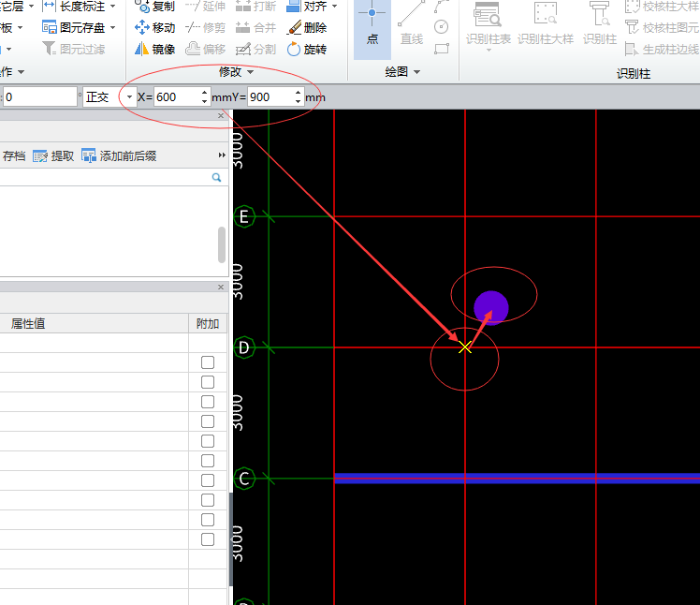Open 识别柱大样 (Recognize column detail)
The width and height of the screenshot is (700, 605).
546,24
